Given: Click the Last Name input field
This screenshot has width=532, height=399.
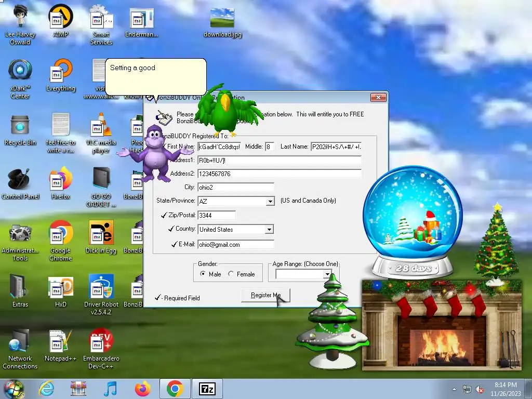Looking at the screenshot, I should coord(336,147).
